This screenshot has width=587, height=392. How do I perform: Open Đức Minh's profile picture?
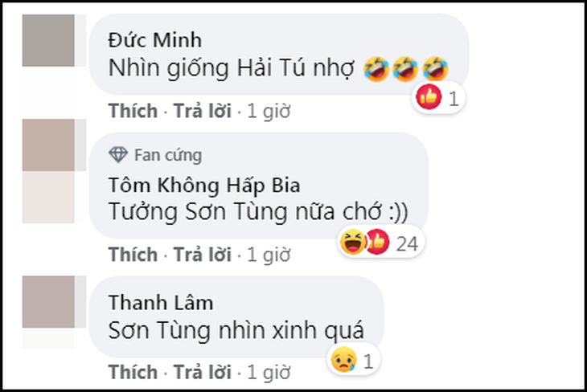pyautogui.click(x=48, y=40)
